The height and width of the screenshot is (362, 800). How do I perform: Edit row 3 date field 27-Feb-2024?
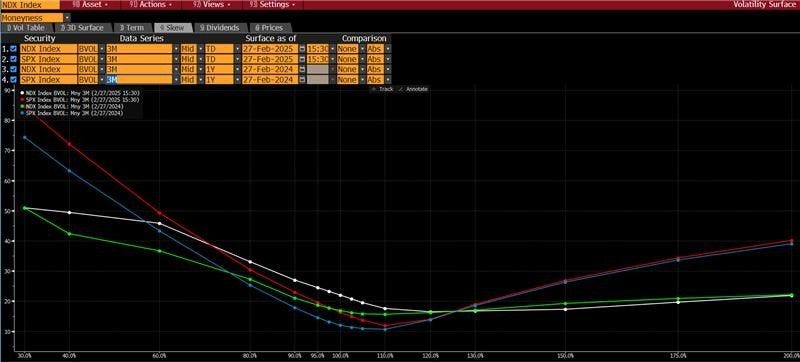[270, 69]
